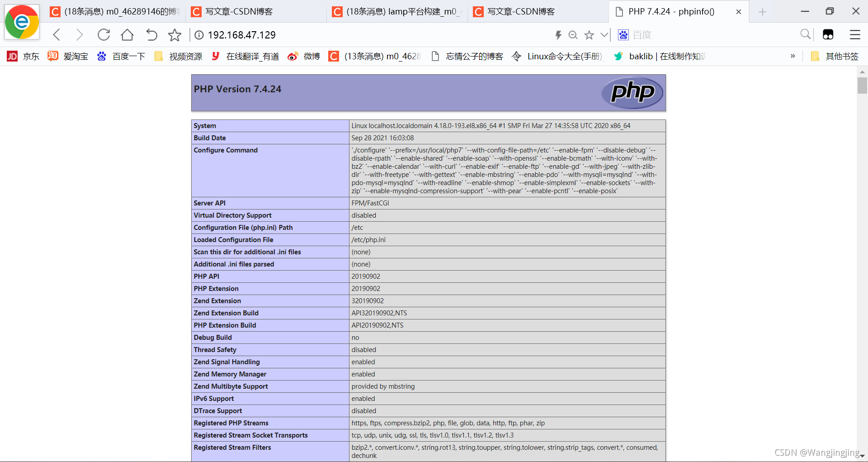The image size is (868, 462).
Task: Click the System row Linux localhost value
Action: point(491,126)
